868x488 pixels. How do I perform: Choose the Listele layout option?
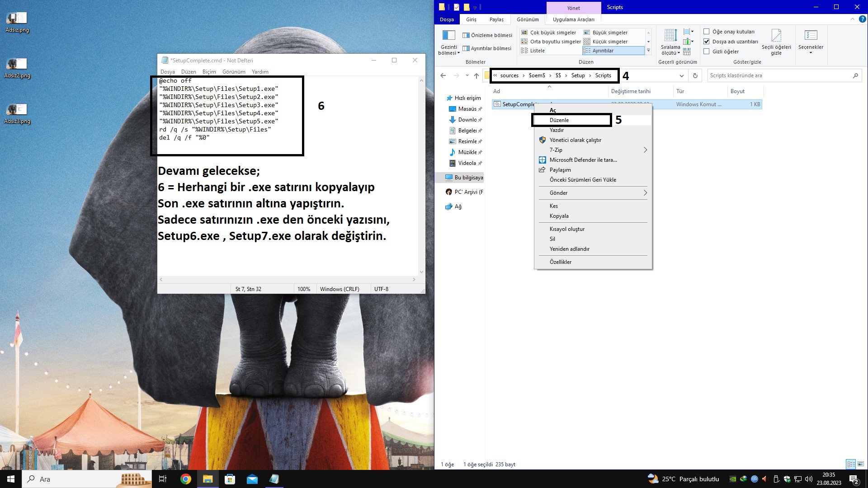(533, 51)
